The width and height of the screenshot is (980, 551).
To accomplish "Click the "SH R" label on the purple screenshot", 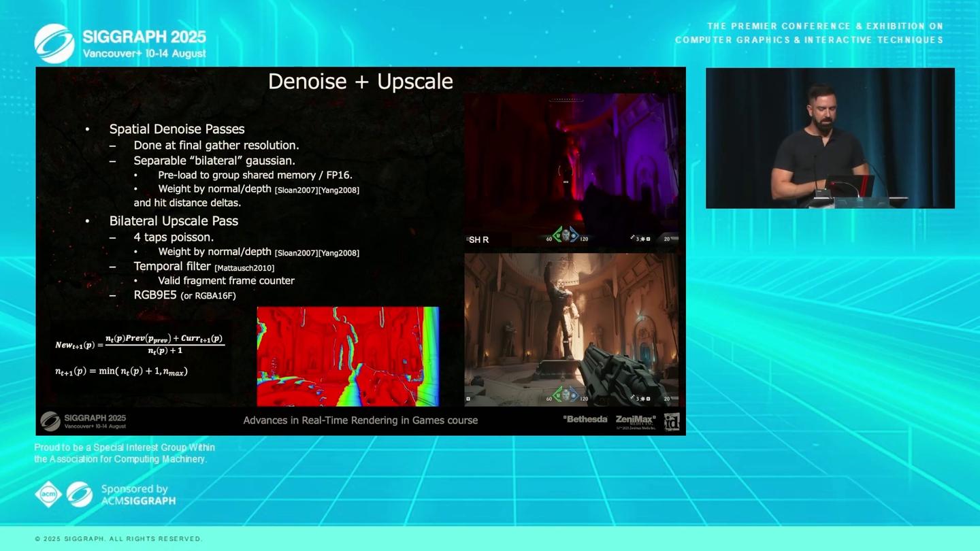I will (x=478, y=239).
